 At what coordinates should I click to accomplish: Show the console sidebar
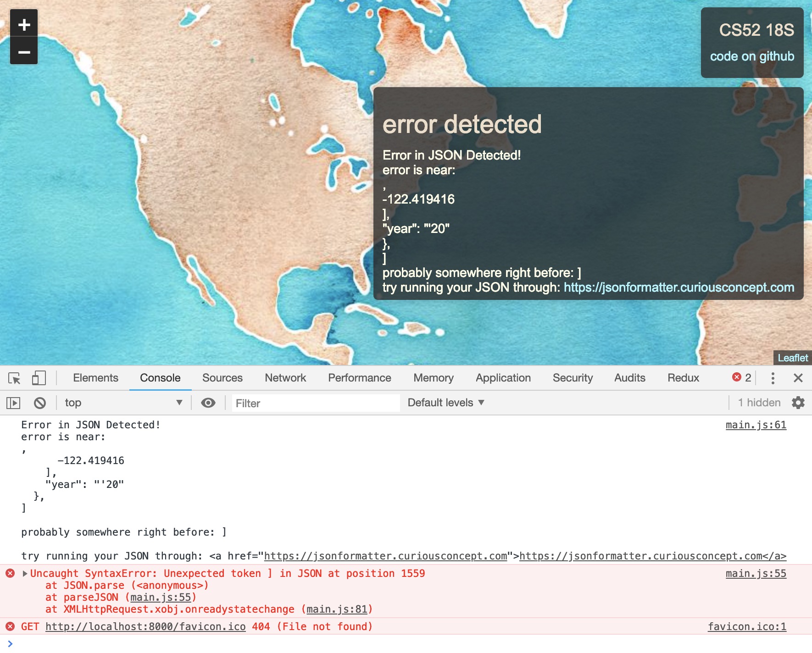tap(13, 403)
